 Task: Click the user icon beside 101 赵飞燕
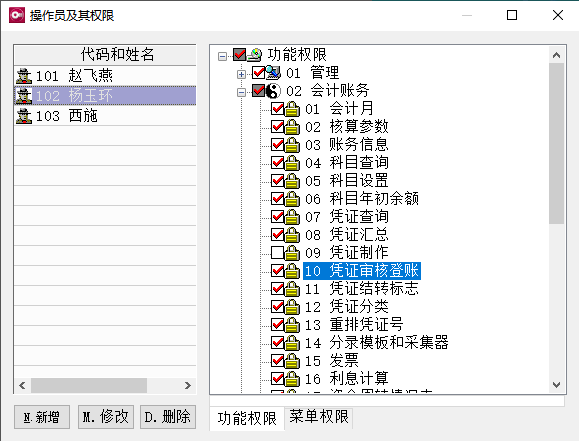[x=24, y=76]
